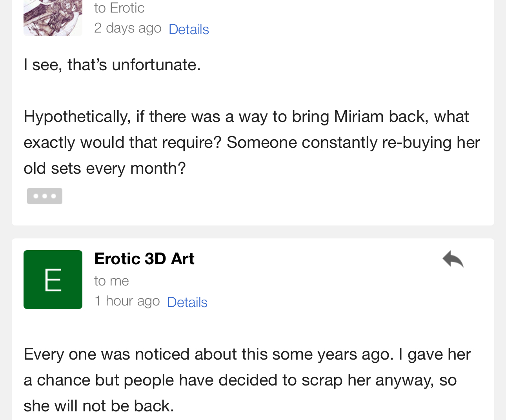Expand the "to Erotic" recipient line
This screenshot has width=506, height=420.
tap(119, 8)
